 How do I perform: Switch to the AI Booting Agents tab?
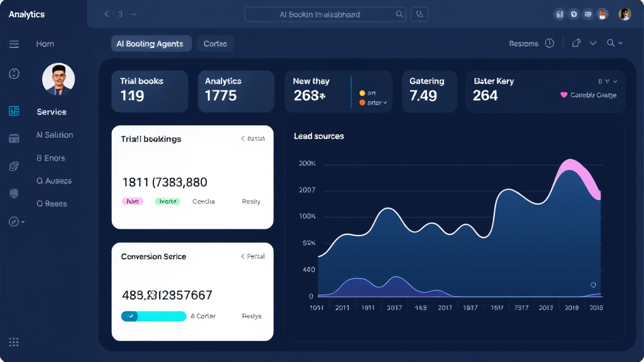tap(151, 43)
